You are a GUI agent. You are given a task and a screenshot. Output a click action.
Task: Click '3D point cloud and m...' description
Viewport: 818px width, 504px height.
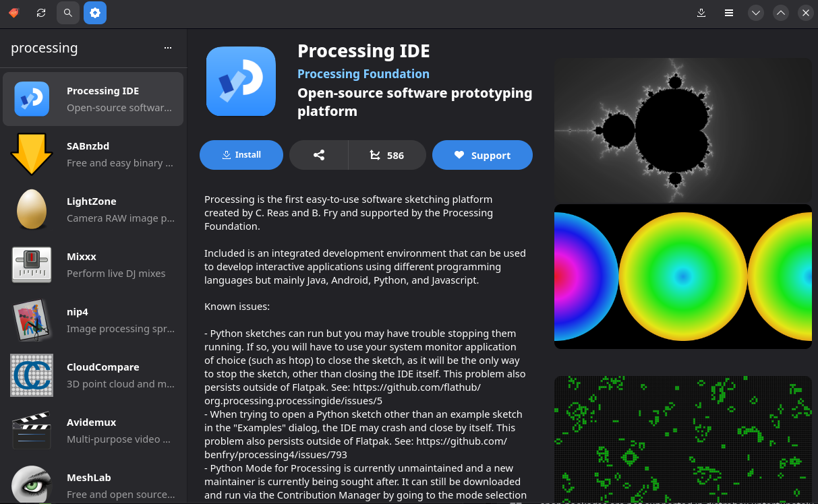120,384
